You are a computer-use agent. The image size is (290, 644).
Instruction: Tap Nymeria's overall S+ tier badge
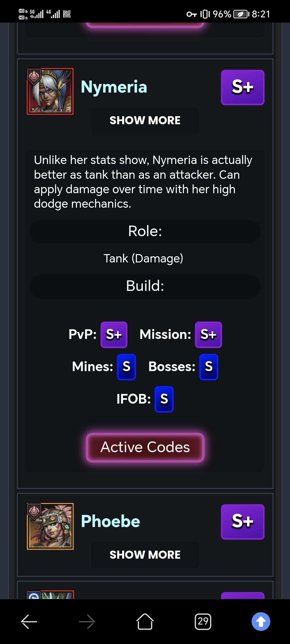pyautogui.click(x=242, y=87)
